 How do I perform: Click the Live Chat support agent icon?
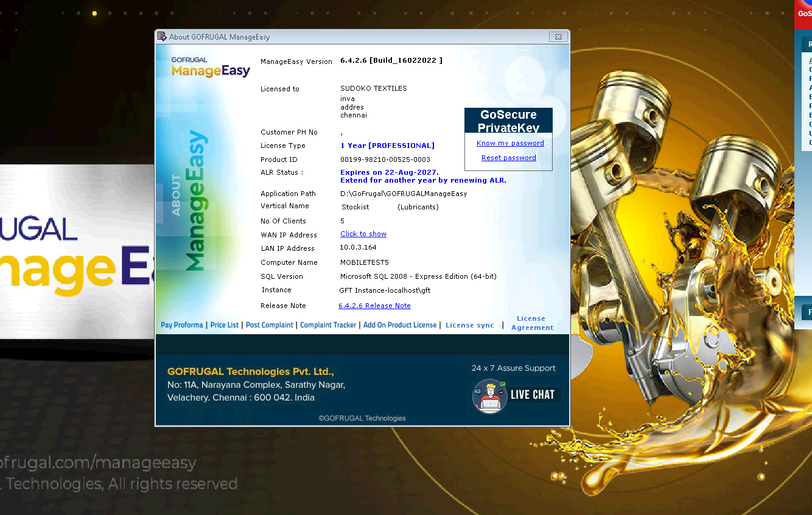coord(489,396)
